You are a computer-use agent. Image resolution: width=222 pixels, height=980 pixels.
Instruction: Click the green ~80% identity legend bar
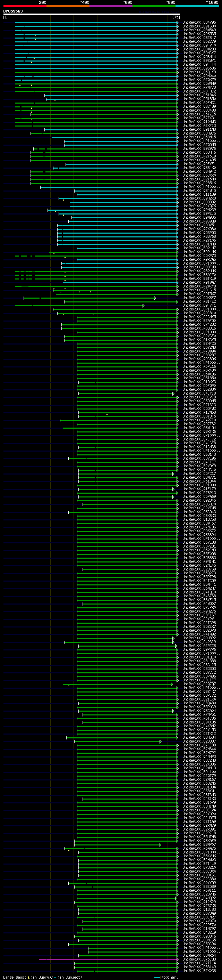point(154,6)
